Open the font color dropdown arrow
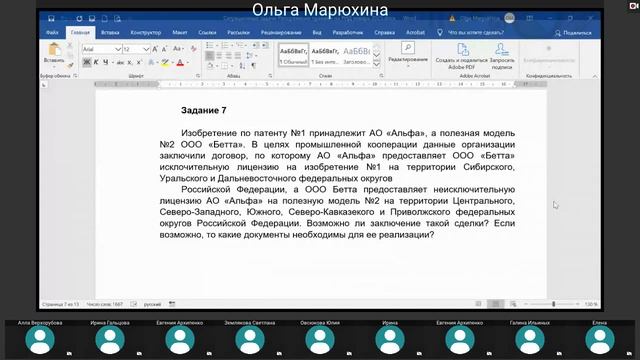The height and width of the screenshot is (360, 640). coord(188,63)
